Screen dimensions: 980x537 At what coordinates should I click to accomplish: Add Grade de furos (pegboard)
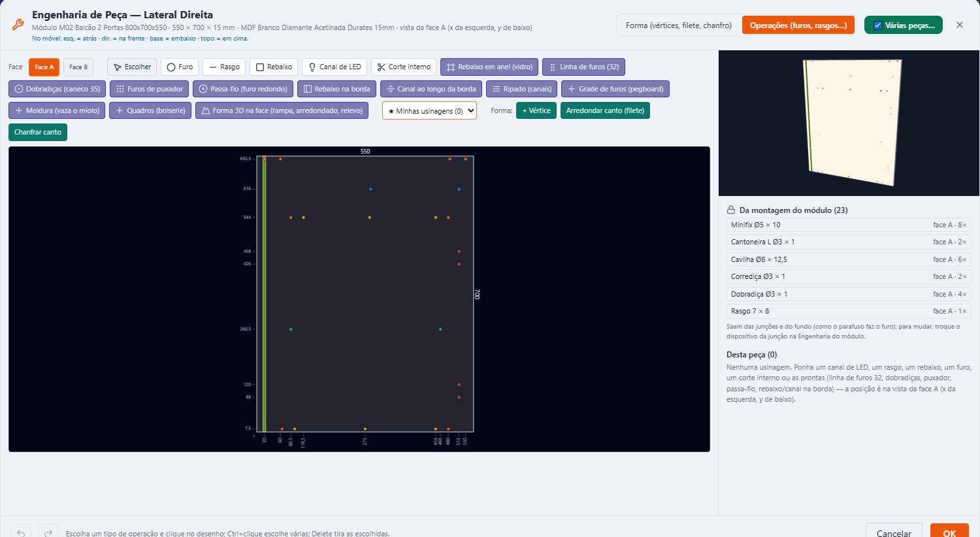[x=615, y=89]
